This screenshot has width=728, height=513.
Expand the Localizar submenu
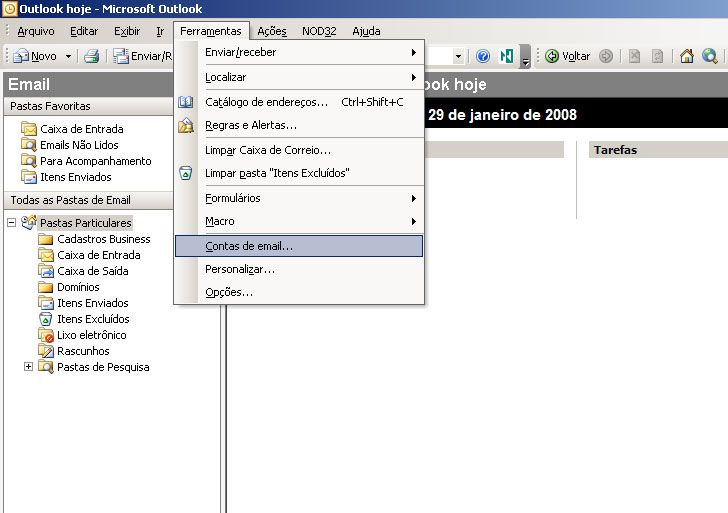click(299, 77)
